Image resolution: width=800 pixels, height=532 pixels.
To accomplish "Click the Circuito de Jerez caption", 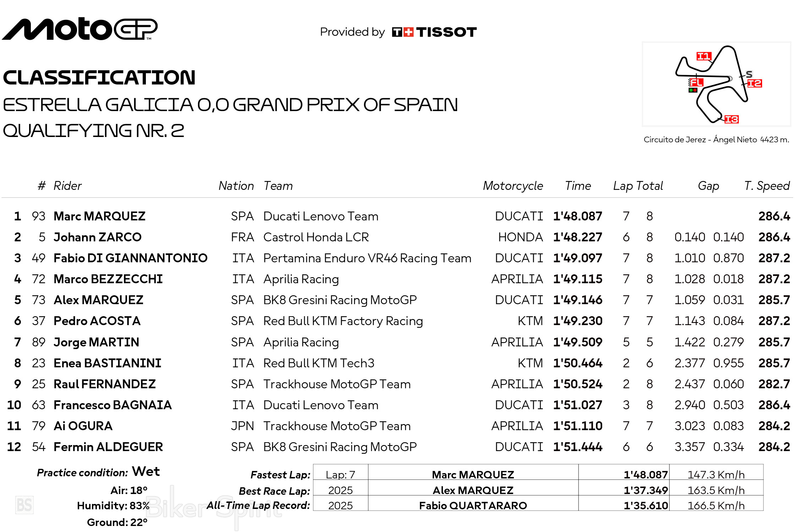I will (x=716, y=140).
